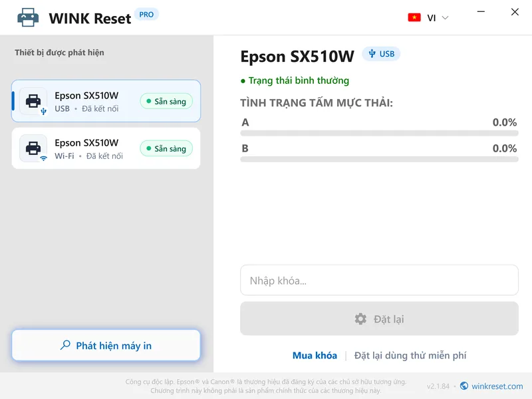Select the Epson SX510W Wi-Fi printer icon
The image size is (532, 399).
coord(33,148)
